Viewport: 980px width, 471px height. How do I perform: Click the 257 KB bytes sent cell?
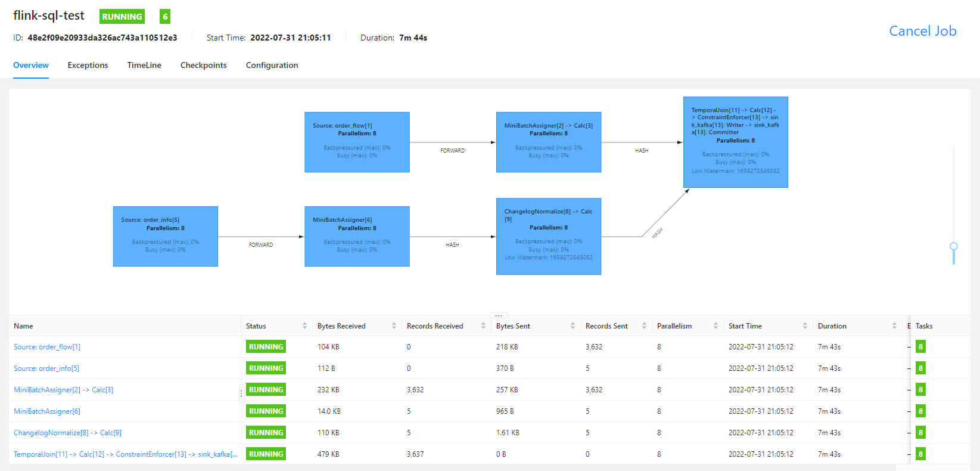point(507,390)
